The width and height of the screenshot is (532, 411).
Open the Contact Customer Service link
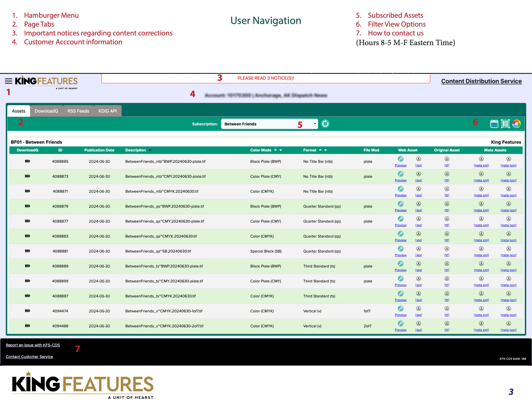click(29, 357)
